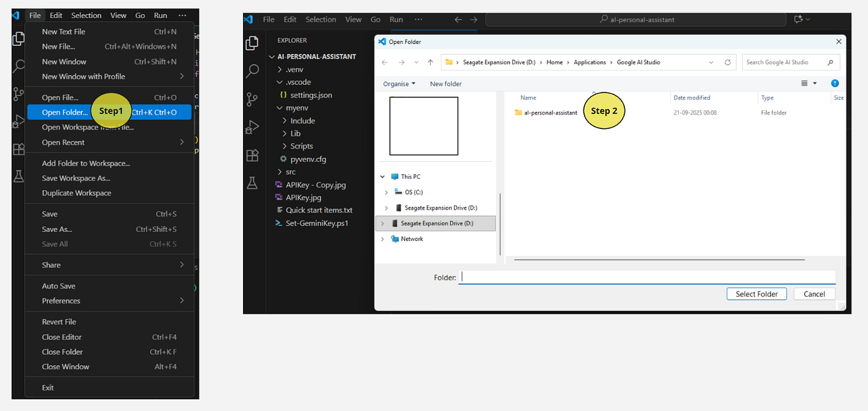Open the address bar previous locations dropdown
The height and width of the screenshot is (411, 868).
tap(710, 62)
